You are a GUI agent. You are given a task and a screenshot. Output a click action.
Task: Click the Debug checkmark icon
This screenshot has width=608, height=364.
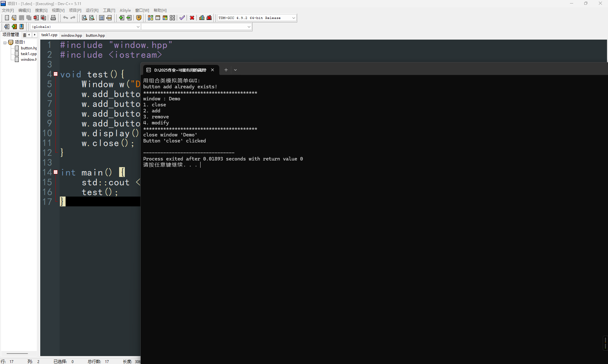[x=182, y=18]
